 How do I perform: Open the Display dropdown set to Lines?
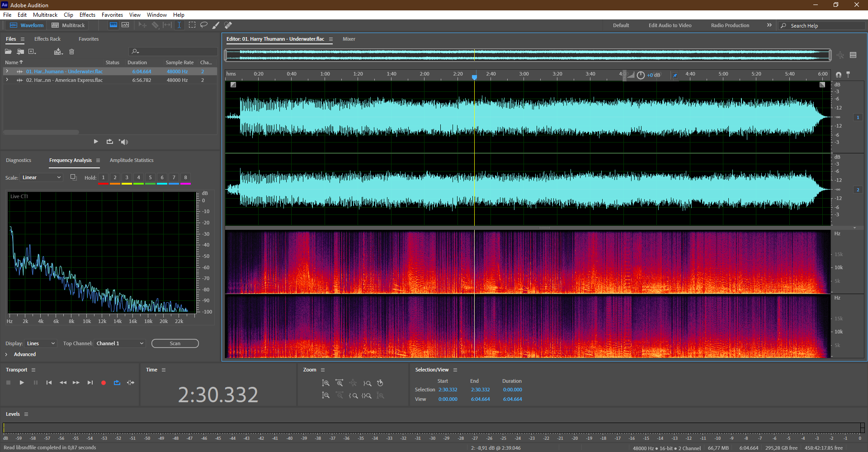click(x=40, y=343)
